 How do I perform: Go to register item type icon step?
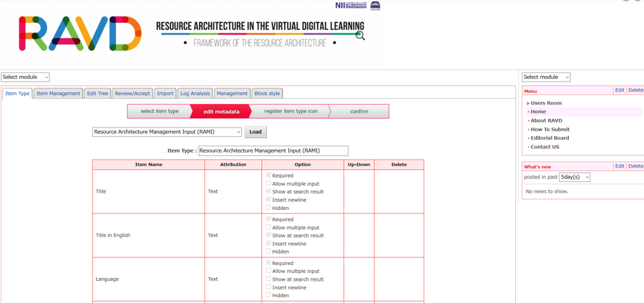(291, 112)
